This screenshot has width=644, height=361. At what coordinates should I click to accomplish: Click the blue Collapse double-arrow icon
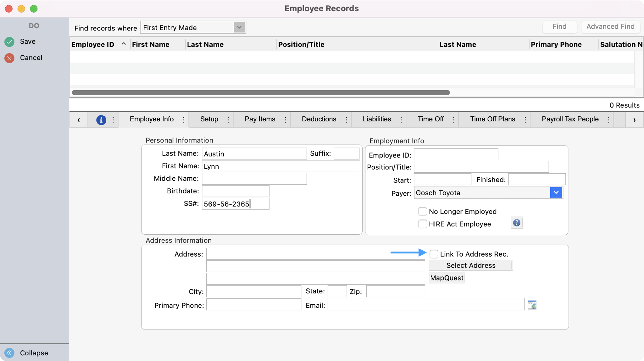[9, 353]
